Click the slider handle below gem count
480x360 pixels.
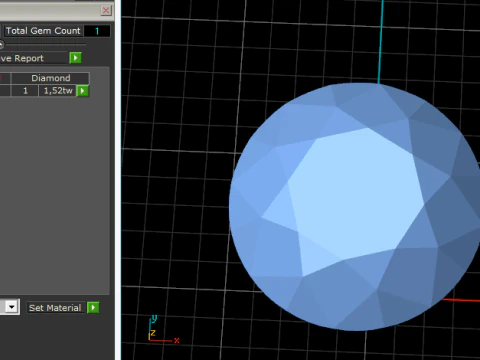click(x=1, y=44)
